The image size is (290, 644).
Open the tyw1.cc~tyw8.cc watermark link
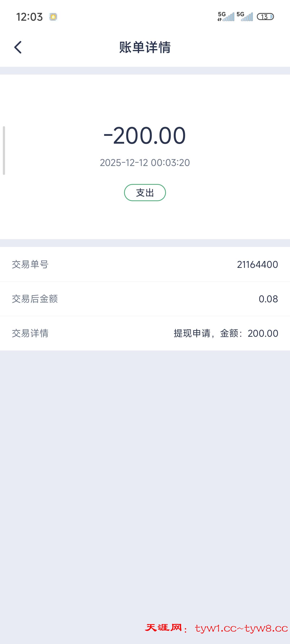click(241, 628)
